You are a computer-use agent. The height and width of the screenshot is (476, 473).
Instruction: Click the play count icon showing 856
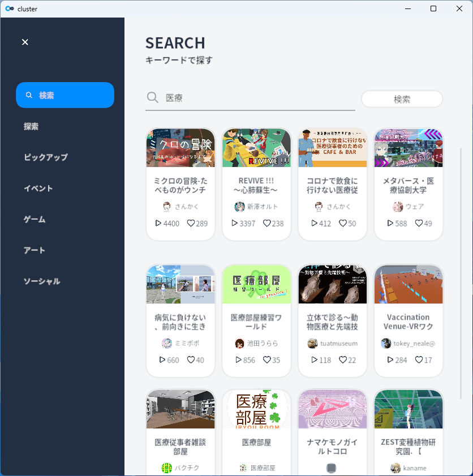click(x=238, y=360)
